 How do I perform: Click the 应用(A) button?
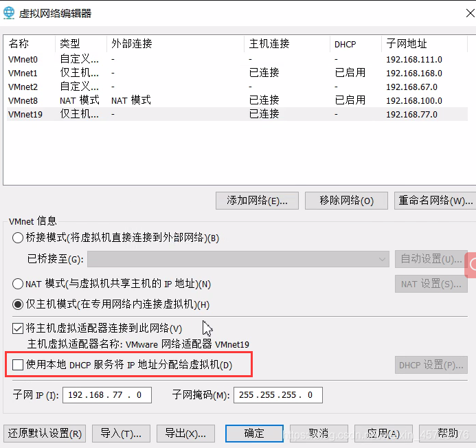pyautogui.click(x=383, y=434)
